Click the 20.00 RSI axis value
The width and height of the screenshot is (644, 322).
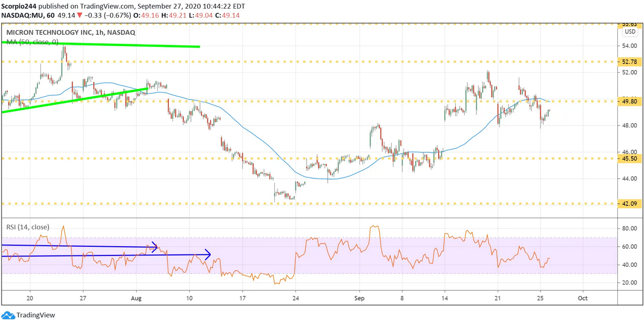(x=630, y=283)
